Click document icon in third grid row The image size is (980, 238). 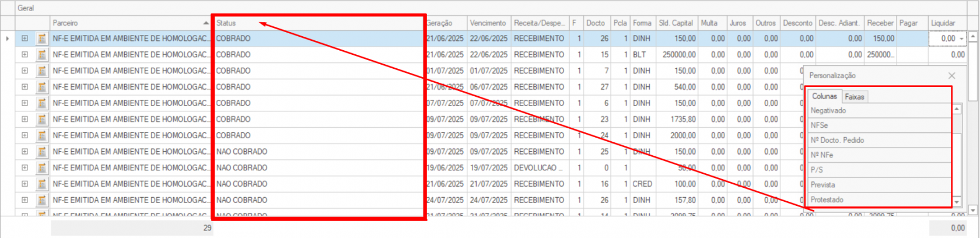tap(41, 71)
